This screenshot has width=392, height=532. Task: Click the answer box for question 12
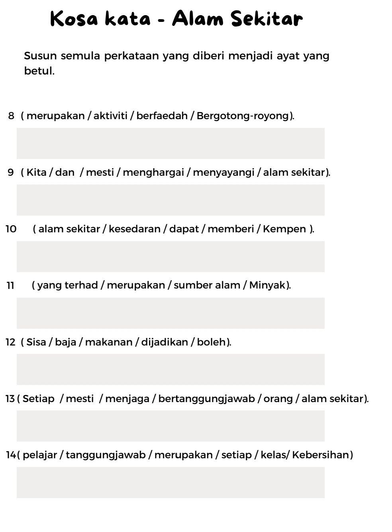(171, 369)
